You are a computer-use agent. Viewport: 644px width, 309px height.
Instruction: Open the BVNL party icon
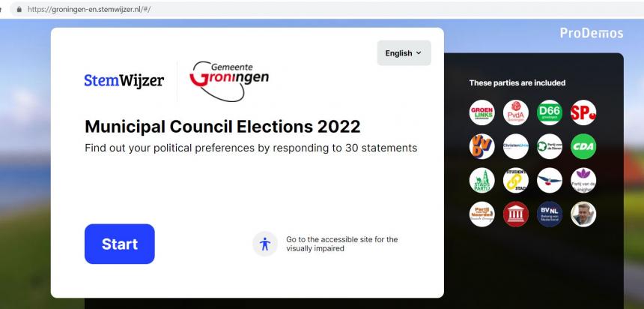550,214
